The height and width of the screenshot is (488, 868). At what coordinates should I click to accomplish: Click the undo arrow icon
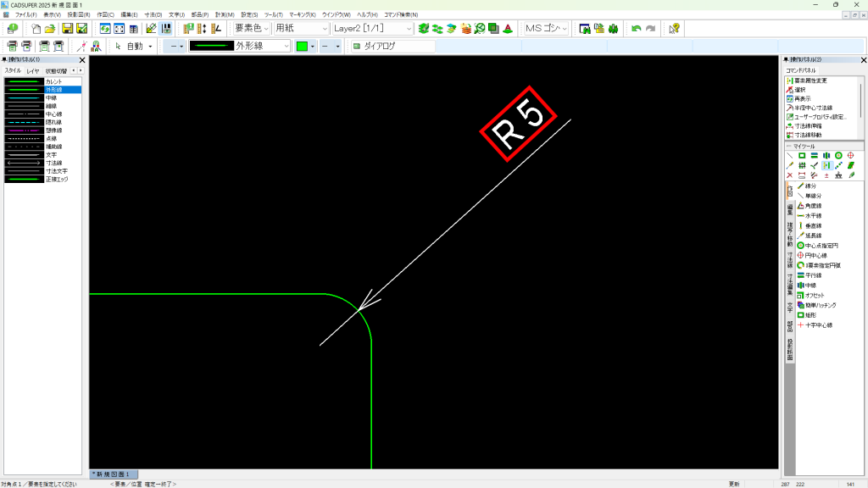point(636,29)
